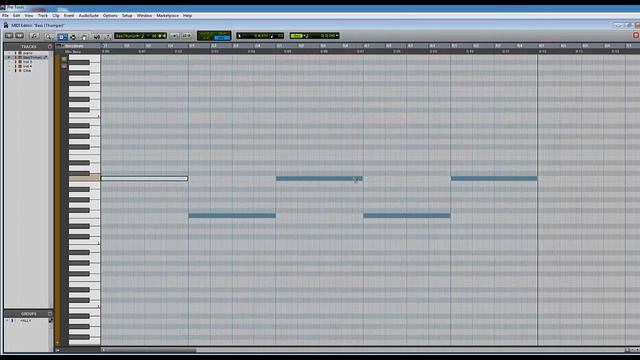This screenshot has height=360, width=640.
Task: Open the Track menu
Action: point(43,16)
